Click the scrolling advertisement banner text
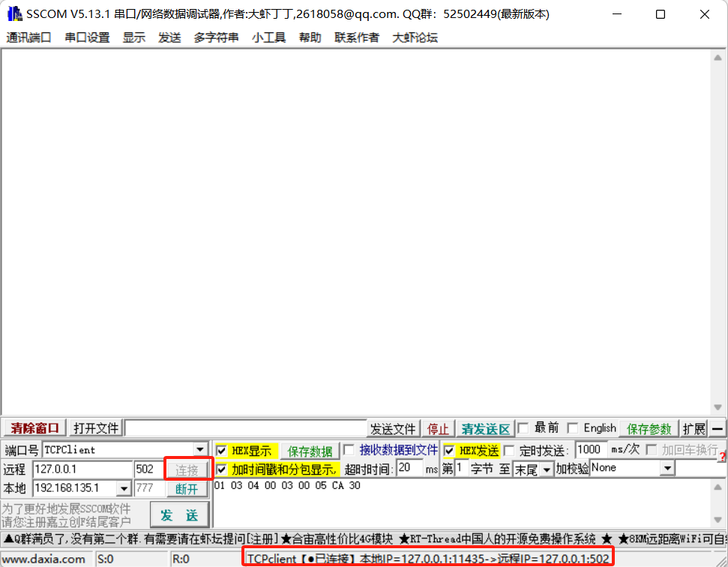Viewport: 728px width, 567px height. (x=364, y=539)
